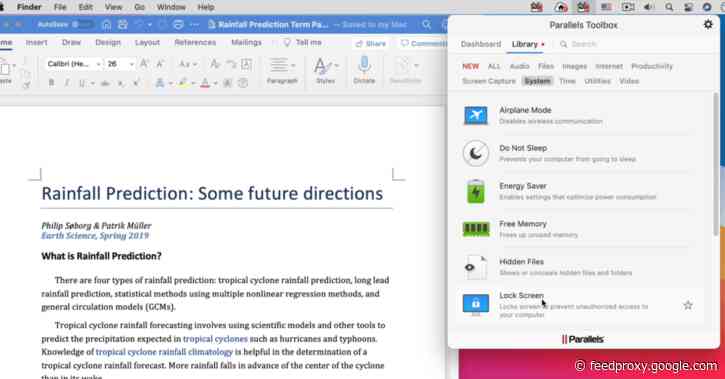Launch the Airplane Mode tool icon
Viewport: 725px width, 379px height.
click(476, 115)
